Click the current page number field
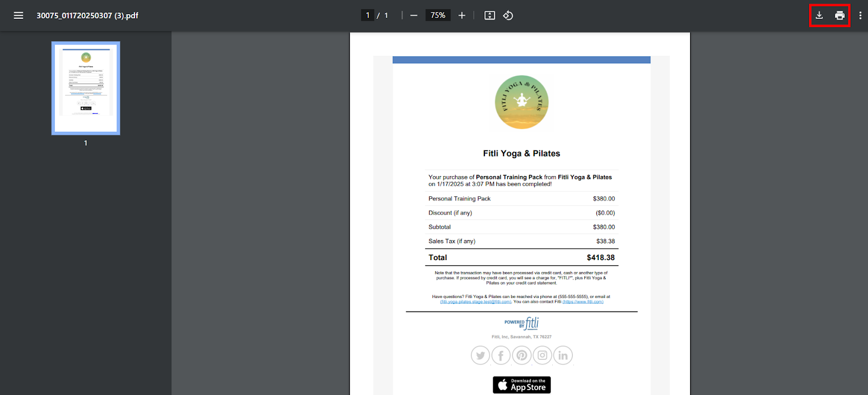 click(368, 15)
